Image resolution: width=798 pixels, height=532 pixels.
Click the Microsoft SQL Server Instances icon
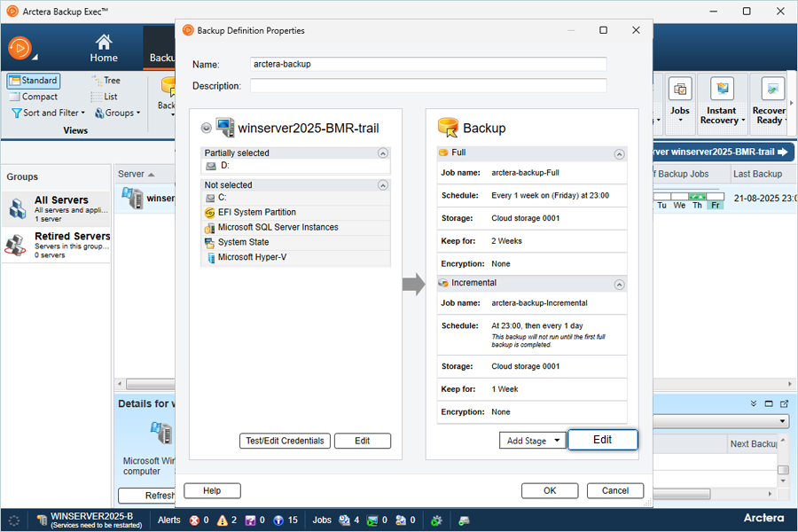coord(209,228)
